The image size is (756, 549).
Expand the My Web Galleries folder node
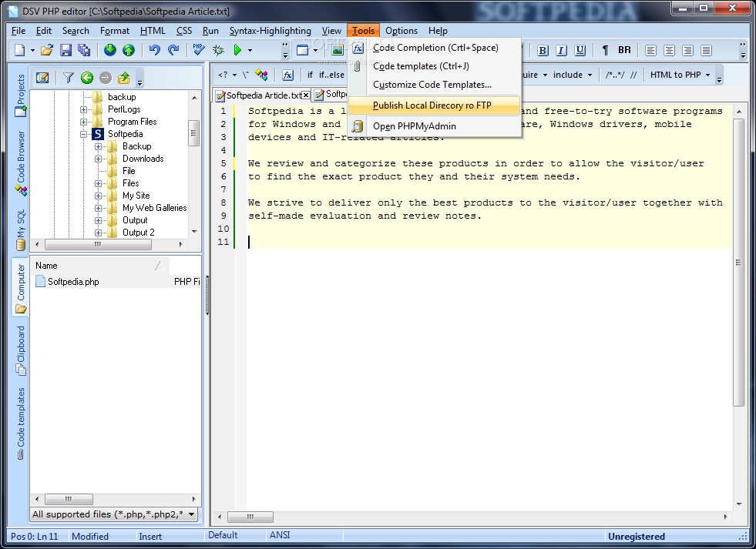pyautogui.click(x=98, y=208)
